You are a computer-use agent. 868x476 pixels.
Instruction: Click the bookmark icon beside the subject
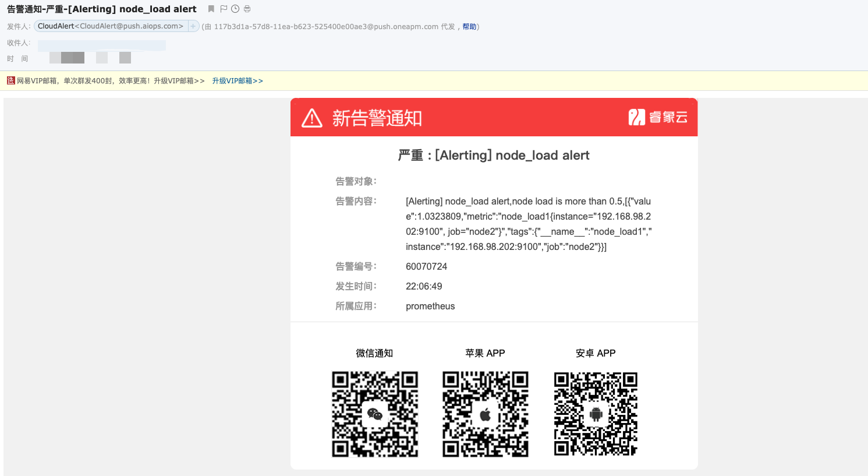[x=211, y=9]
